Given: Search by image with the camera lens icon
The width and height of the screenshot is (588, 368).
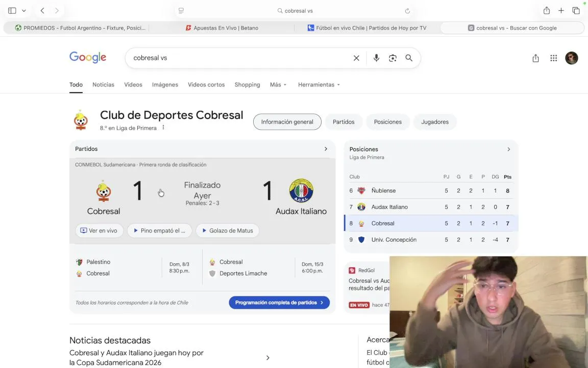Looking at the screenshot, I should pos(393,58).
